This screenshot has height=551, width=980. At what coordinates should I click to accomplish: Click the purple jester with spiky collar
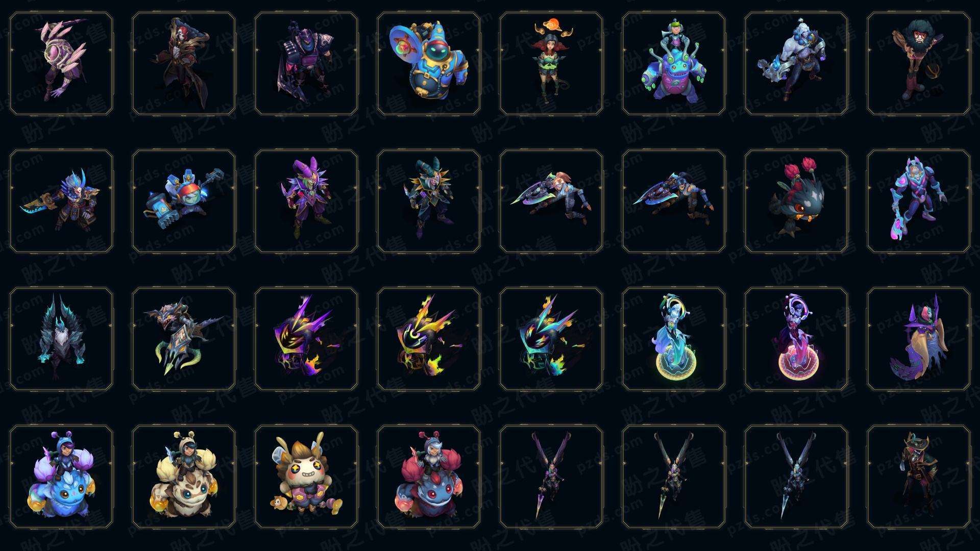pyautogui.click(x=306, y=201)
